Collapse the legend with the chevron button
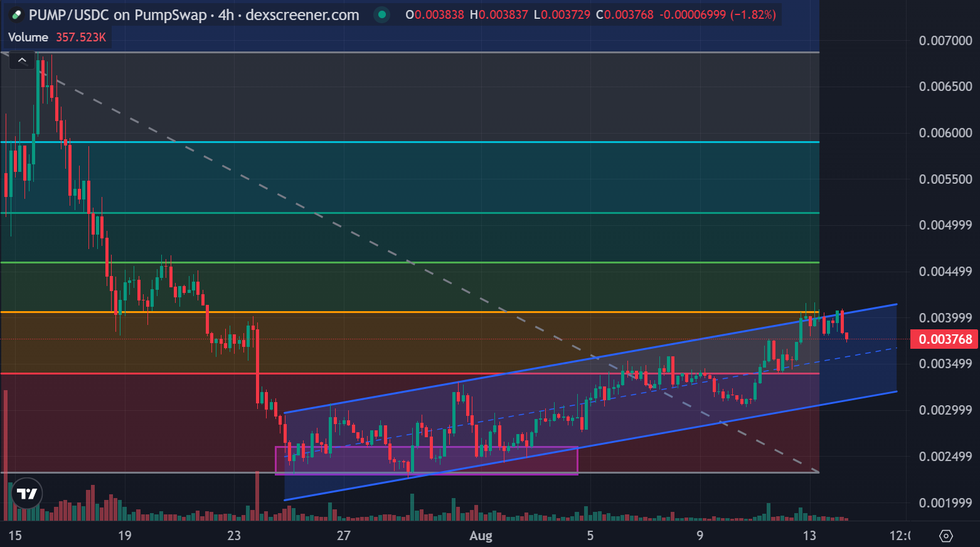The width and height of the screenshot is (980, 547). click(22, 60)
